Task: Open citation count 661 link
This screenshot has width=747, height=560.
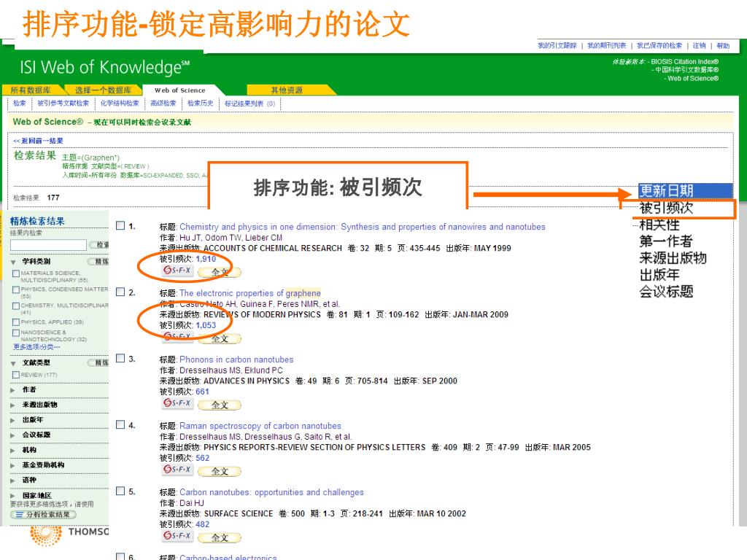Action: pos(203,392)
